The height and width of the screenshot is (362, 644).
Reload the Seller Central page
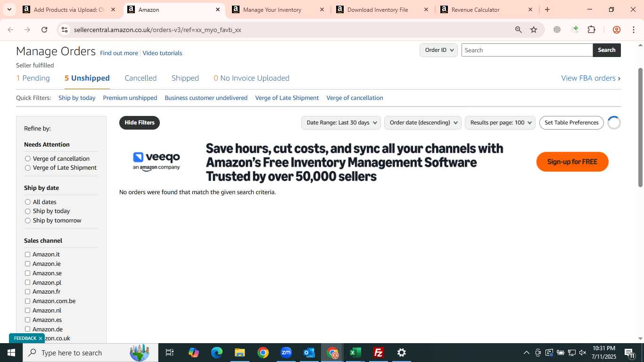44,30
